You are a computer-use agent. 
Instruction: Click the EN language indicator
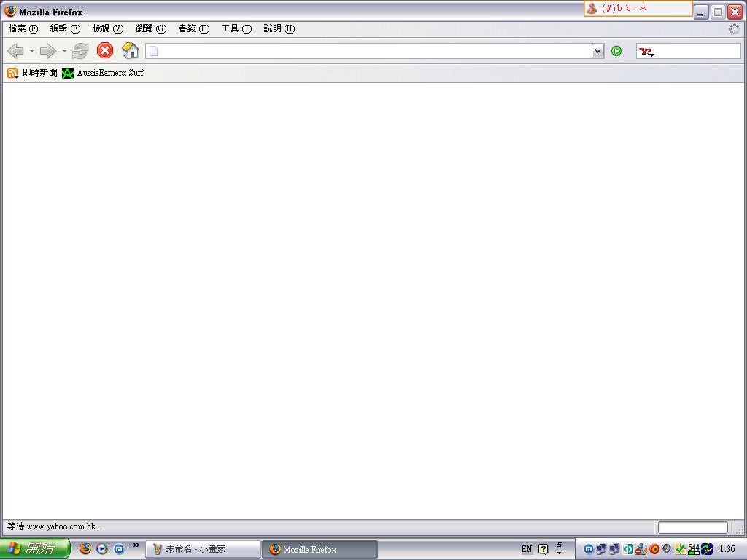527,549
